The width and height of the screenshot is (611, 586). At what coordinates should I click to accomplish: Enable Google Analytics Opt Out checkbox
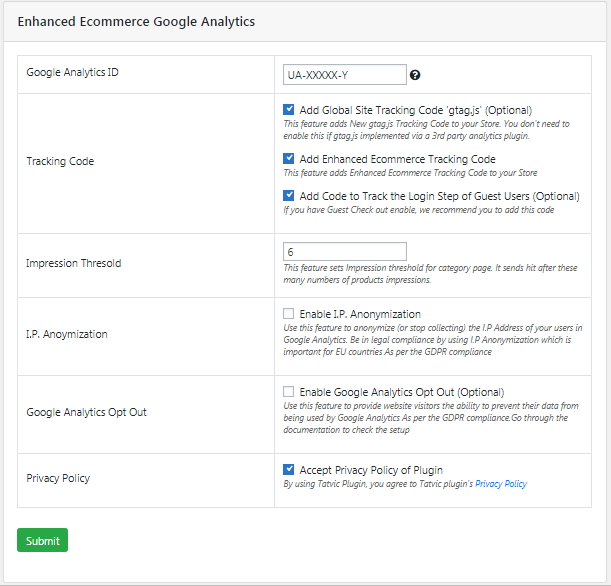coord(289,392)
